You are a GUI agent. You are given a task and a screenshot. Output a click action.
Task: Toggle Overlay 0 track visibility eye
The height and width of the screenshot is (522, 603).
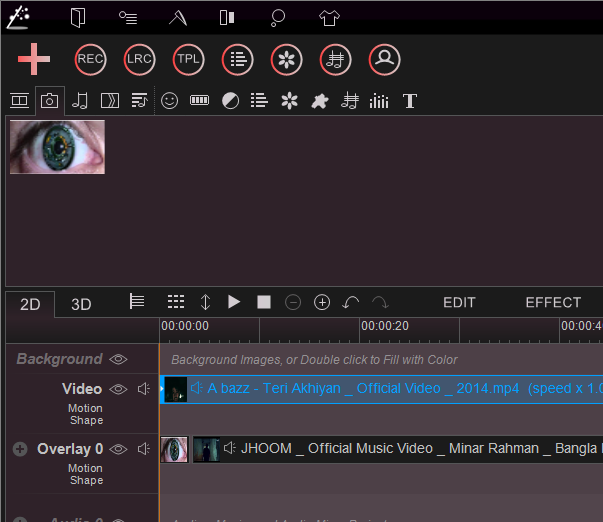click(118, 449)
